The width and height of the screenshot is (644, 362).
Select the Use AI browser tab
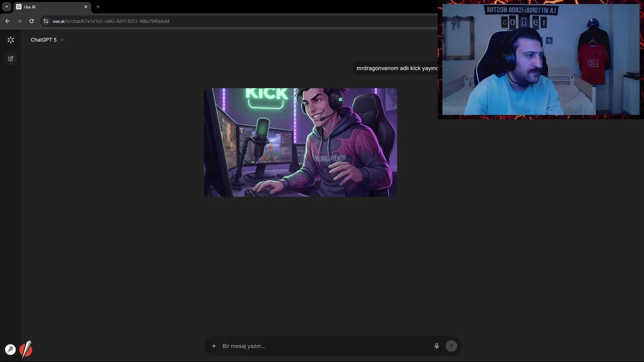click(51, 7)
